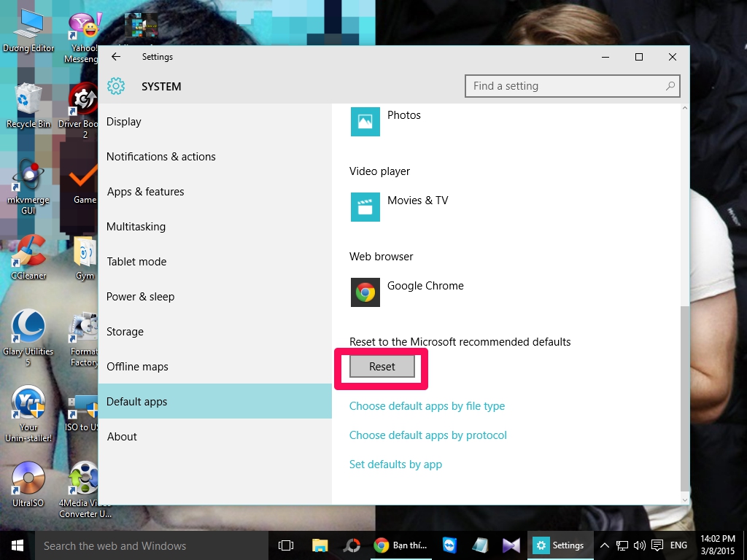Switch to the Storage settings page
The image size is (747, 560).
125,332
